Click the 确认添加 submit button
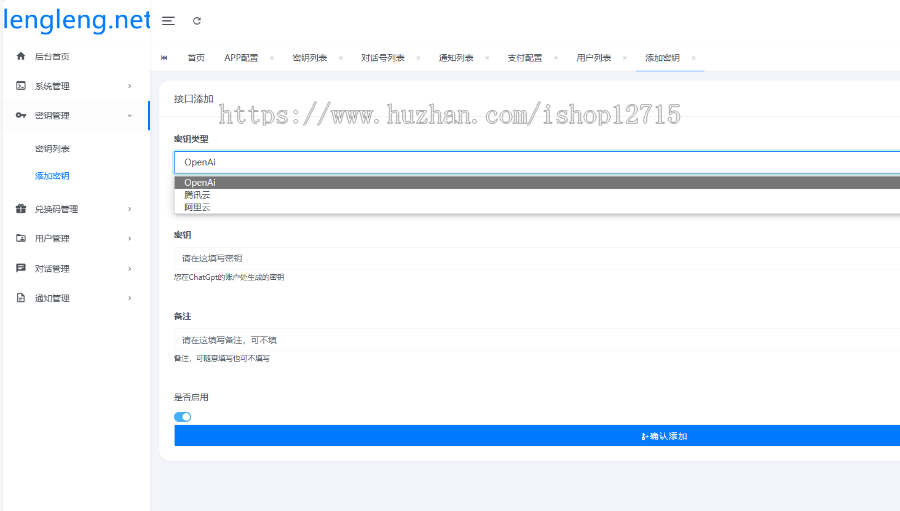Screen dimensions: 900x511 click(537, 436)
